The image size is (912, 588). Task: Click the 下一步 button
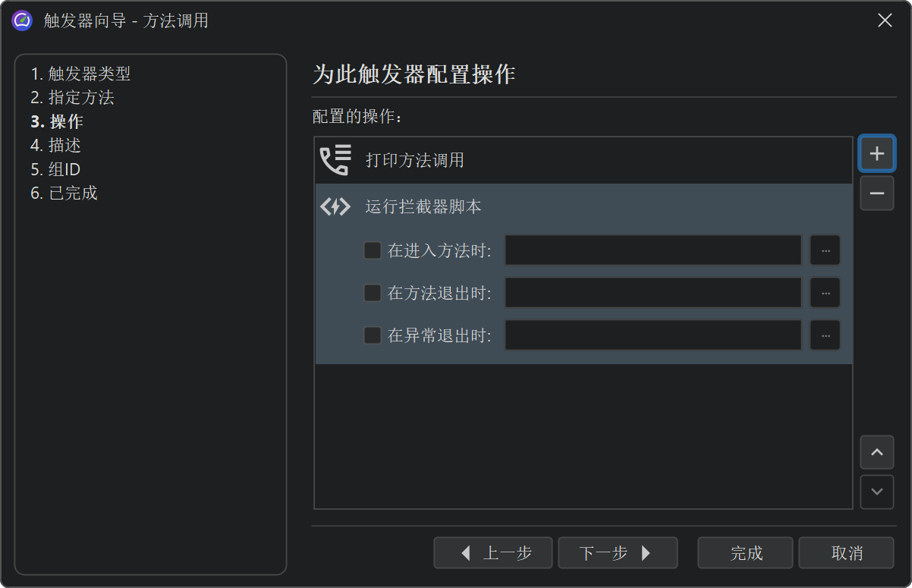coord(617,553)
